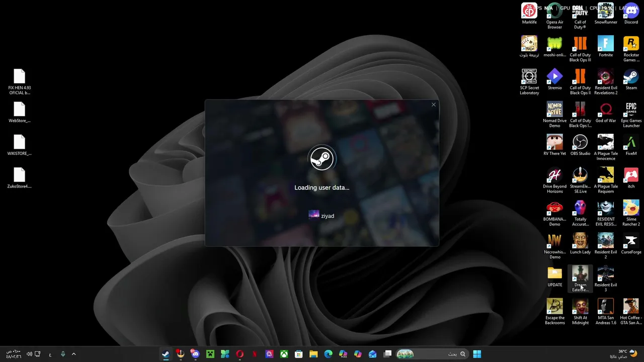Screen dimensions: 644x362
Task: Launch Microsoft Edge from the taskbar
Action: [x=329, y=354]
